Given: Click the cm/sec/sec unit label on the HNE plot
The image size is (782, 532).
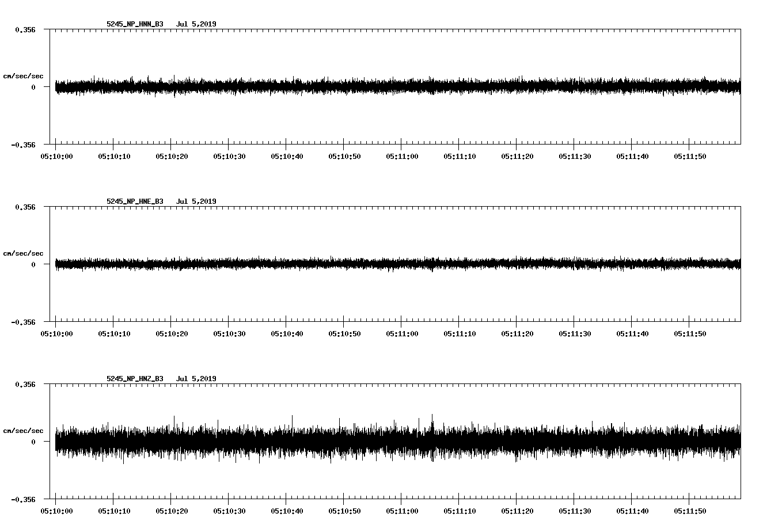Looking at the screenshot, I should [x=23, y=253].
